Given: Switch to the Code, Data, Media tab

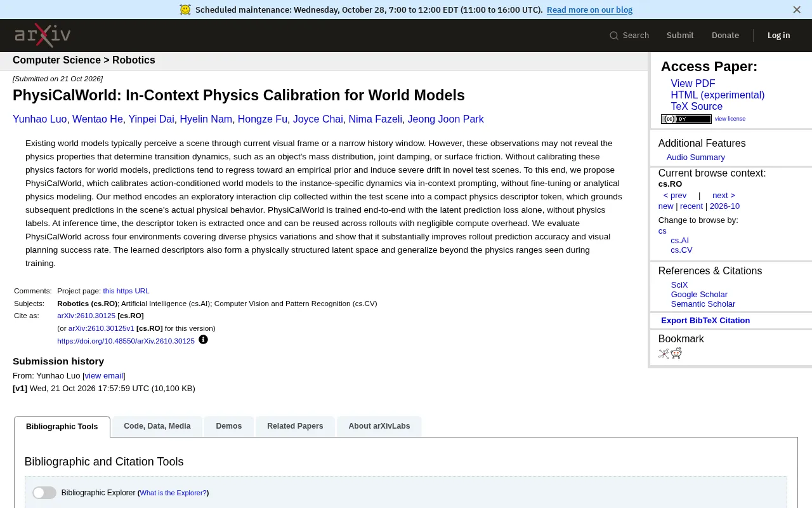Looking at the screenshot, I should click(x=157, y=426).
